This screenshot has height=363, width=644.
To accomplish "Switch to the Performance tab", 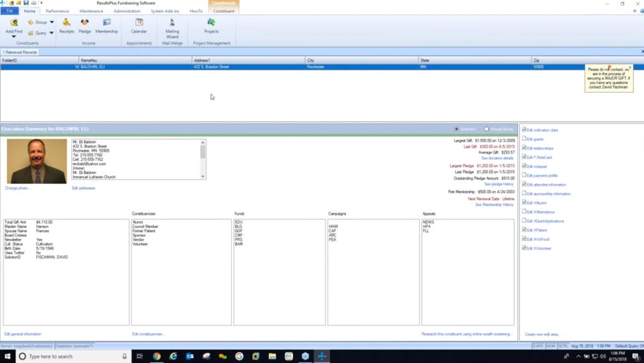I will pyautogui.click(x=58, y=11).
